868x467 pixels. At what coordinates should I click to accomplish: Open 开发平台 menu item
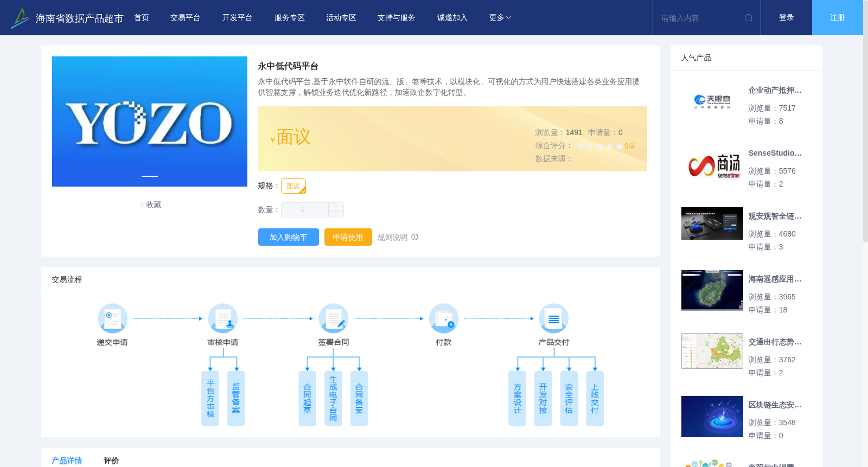[238, 18]
